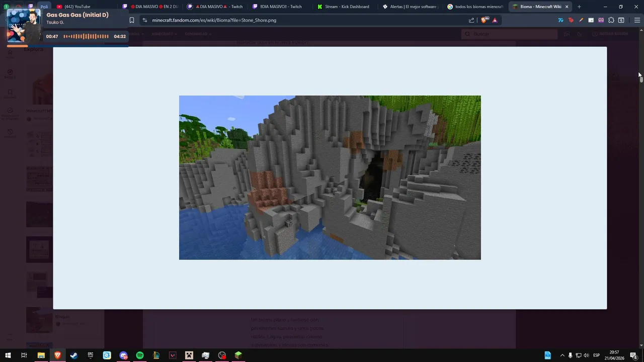Expand hidden system tray icons
This screenshot has width=644, height=362.
pyautogui.click(x=562, y=355)
